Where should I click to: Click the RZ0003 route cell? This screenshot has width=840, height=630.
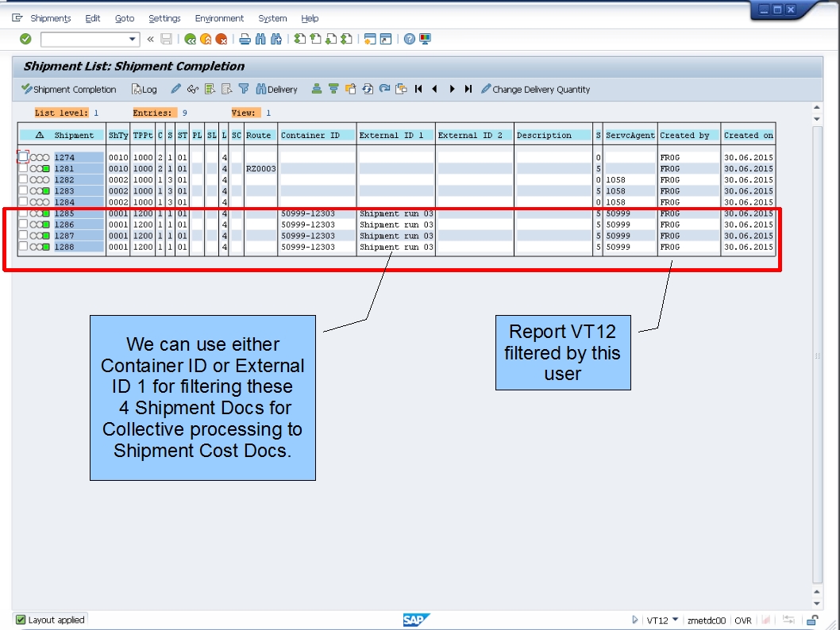[x=261, y=168]
